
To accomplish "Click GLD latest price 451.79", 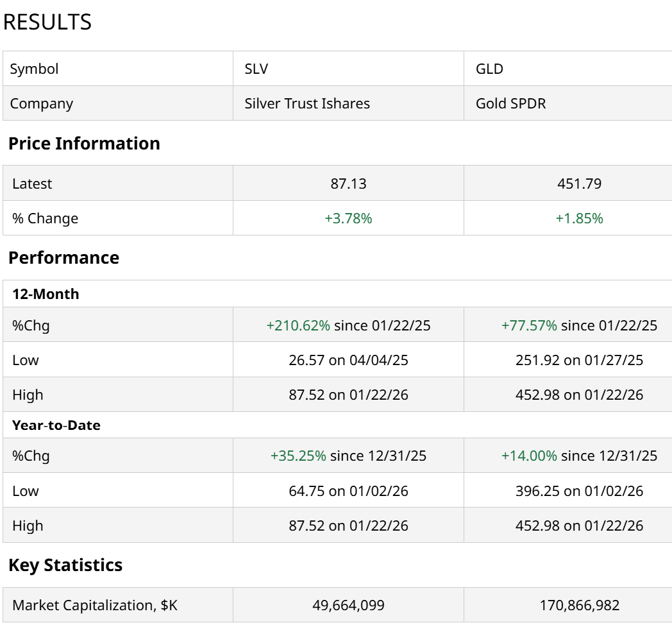I will 579,184.
